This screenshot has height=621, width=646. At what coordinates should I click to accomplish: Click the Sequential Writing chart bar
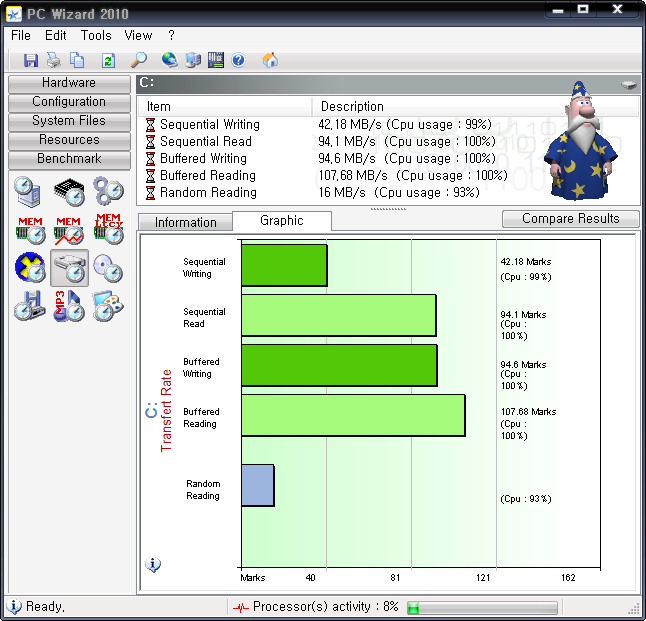pos(284,265)
